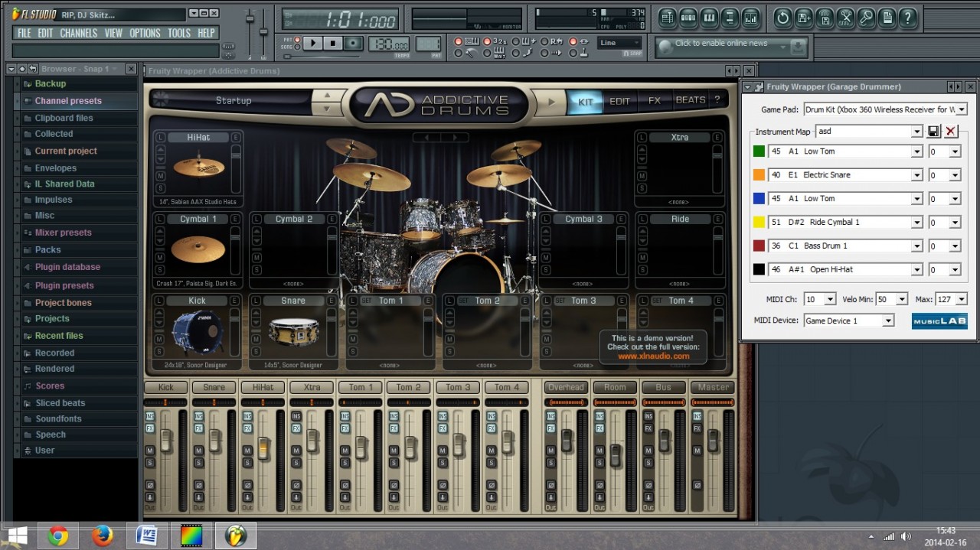Start playback with the play button
Viewport: 980px width, 550px height.
[x=313, y=44]
